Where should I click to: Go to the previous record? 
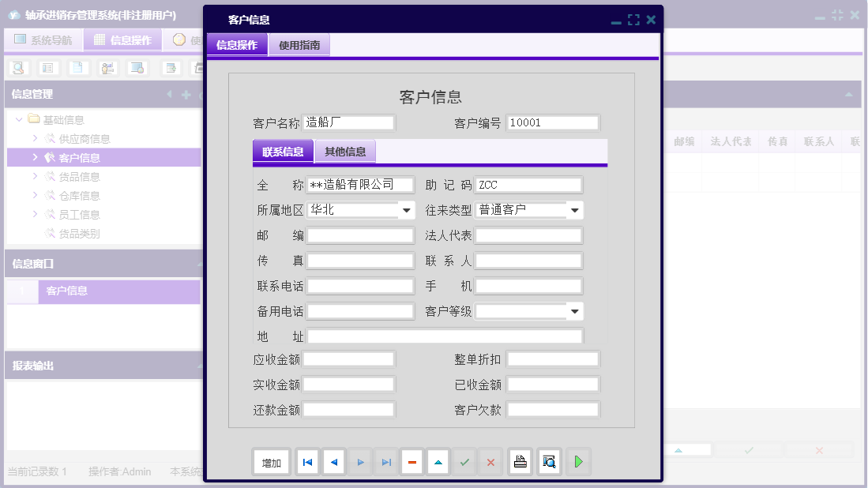[x=333, y=462]
